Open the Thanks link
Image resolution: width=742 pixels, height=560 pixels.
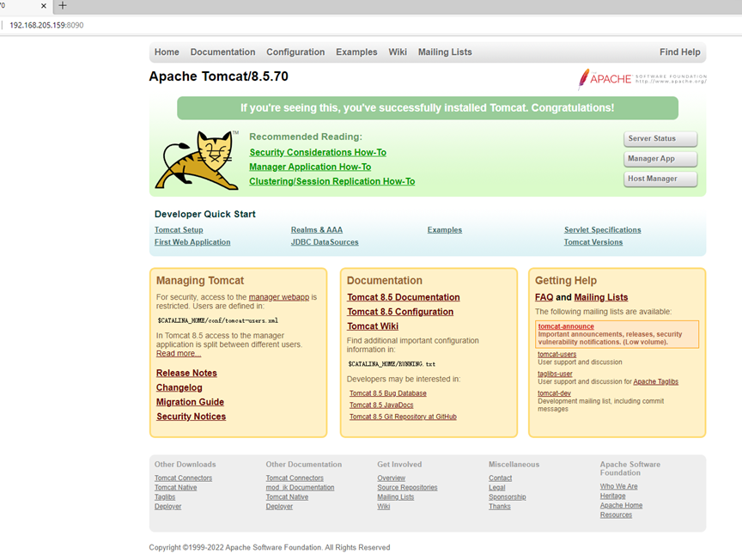(500, 507)
